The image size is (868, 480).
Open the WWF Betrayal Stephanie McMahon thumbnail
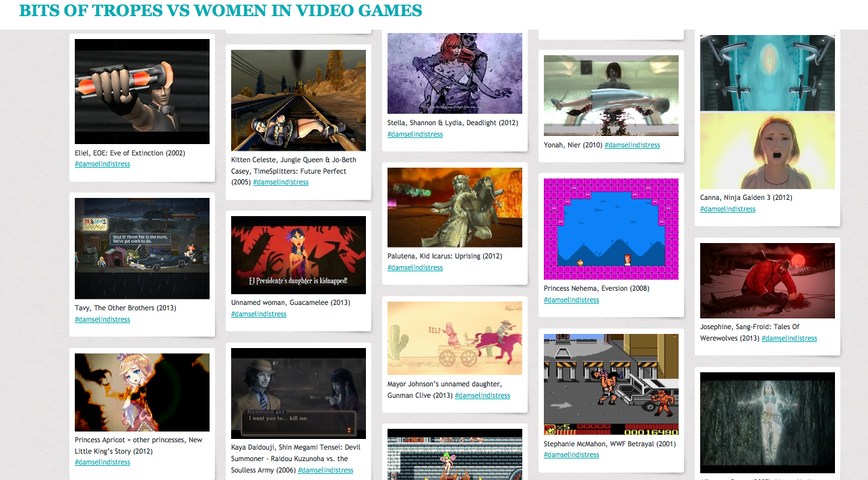click(x=611, y=384)
